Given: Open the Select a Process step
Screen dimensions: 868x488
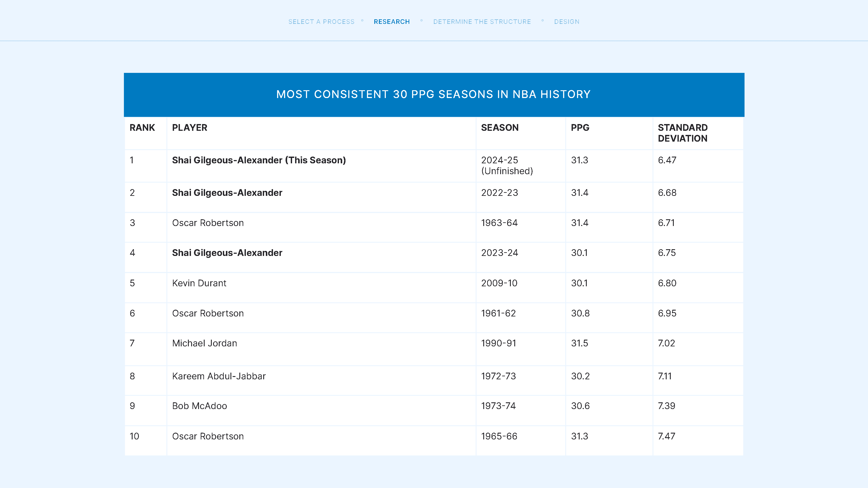Looking at the screenshot, I should (x=321, y=22).
